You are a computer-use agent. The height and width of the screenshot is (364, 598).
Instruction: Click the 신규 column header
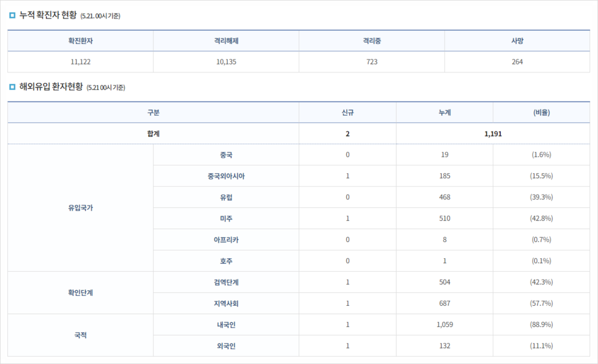coord(347,113)
